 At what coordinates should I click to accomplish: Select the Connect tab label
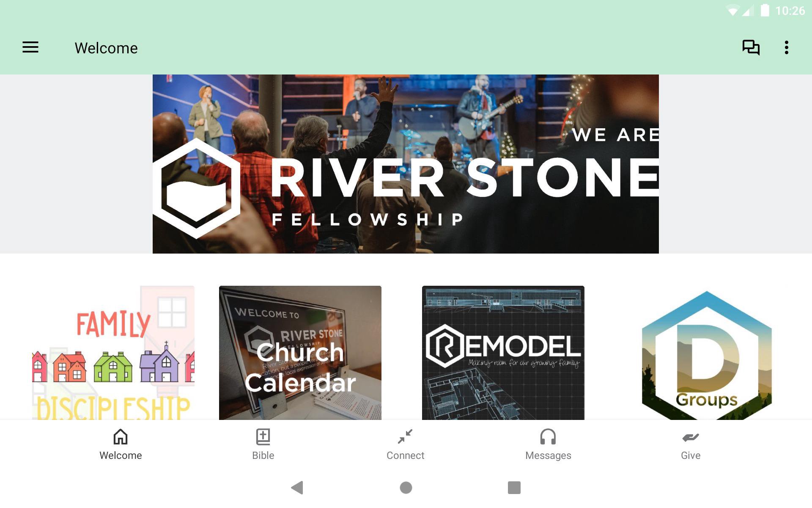(405, 456)
